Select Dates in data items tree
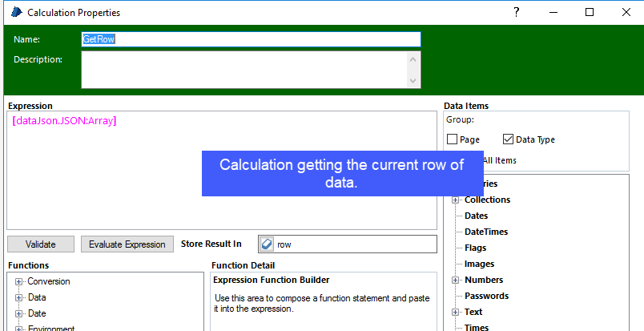Viewport: 644px width, 331px height. point(476,216)
